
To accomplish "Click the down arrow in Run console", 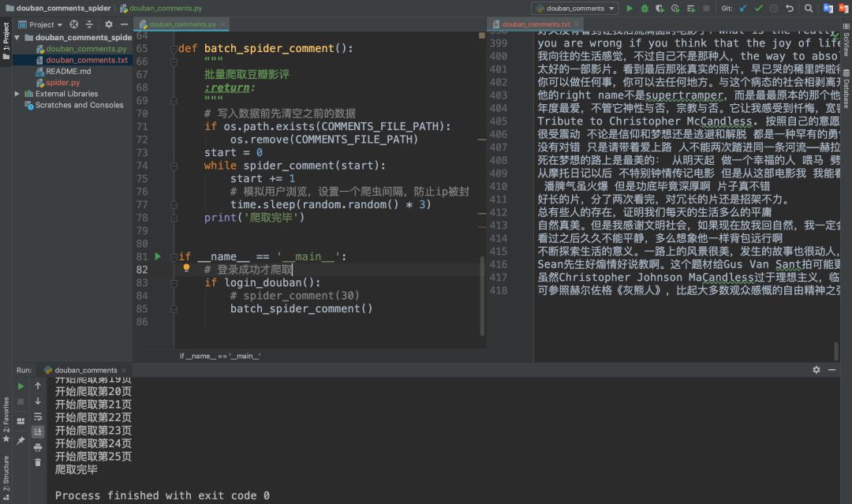I will [38, 401].
